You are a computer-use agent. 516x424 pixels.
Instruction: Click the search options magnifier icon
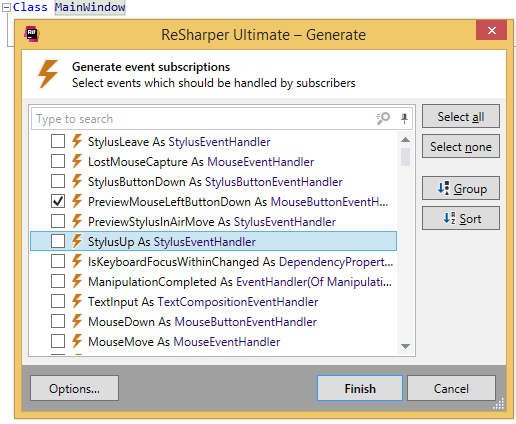383,118
